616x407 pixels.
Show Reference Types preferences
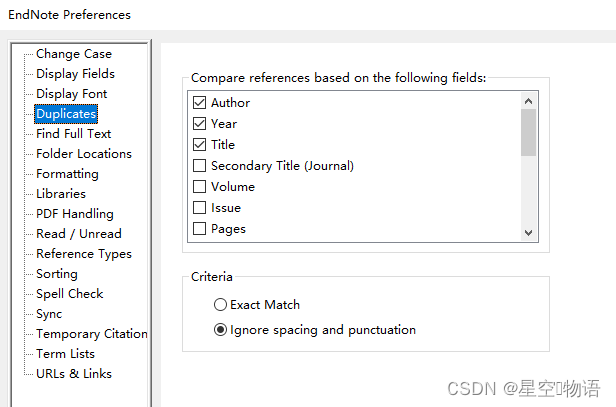83,254
